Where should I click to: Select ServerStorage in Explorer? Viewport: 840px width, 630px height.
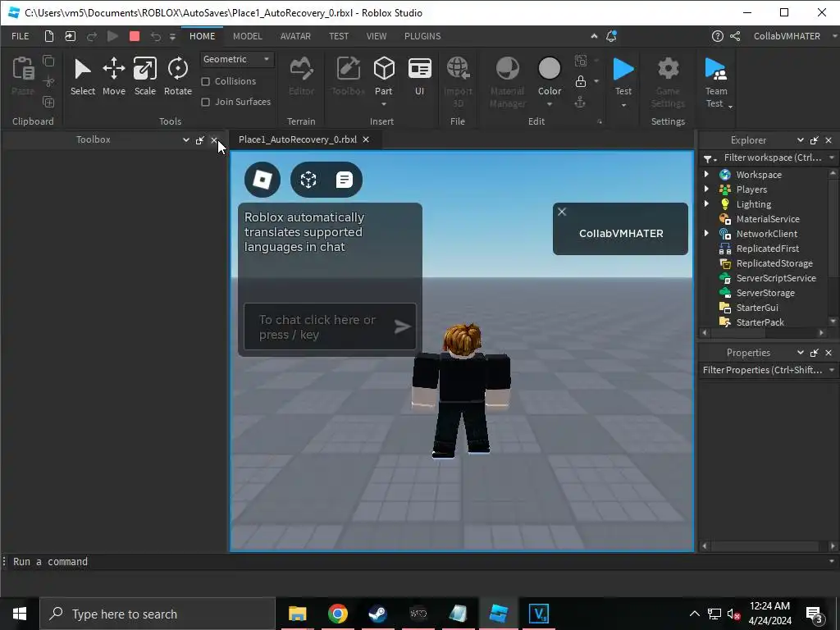[x=765, y=293]
